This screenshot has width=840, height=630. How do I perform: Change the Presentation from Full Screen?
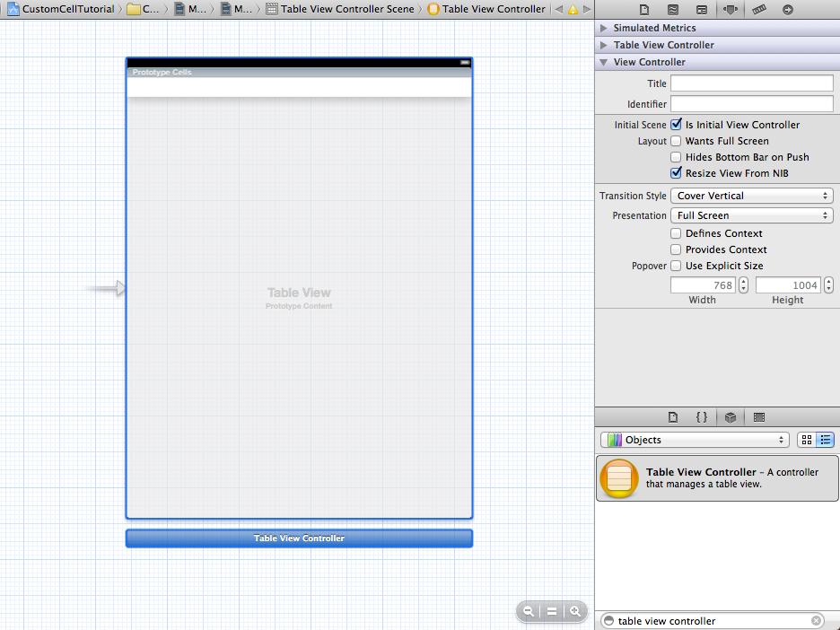[751, 215]
